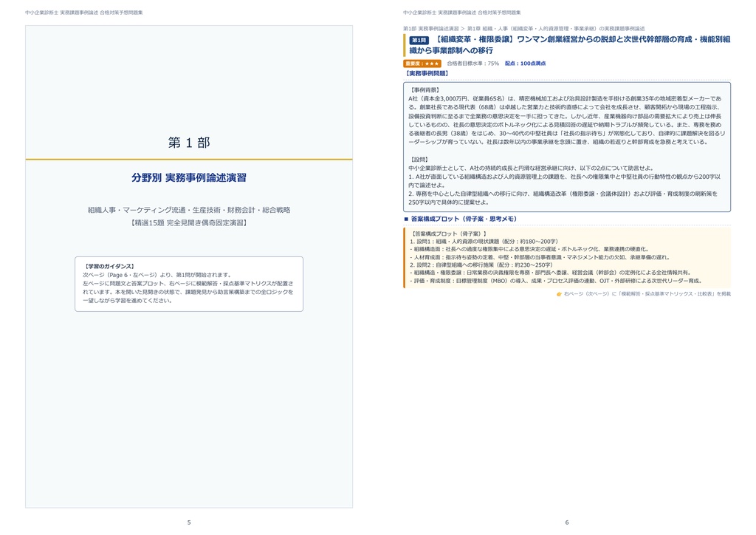Click the plot line '2. 設問2：自律型組織への移行施策'
This screenshot has width=756, height=535.
pyautogui.click(x=481, y=265)
